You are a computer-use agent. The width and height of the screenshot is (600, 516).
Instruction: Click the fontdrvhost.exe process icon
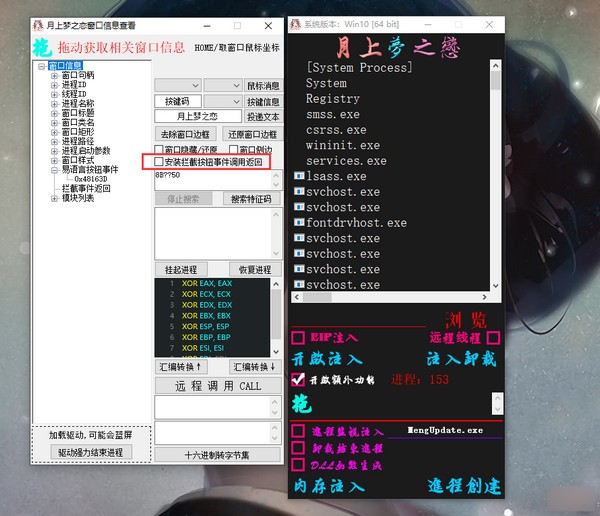pos(298,223)
